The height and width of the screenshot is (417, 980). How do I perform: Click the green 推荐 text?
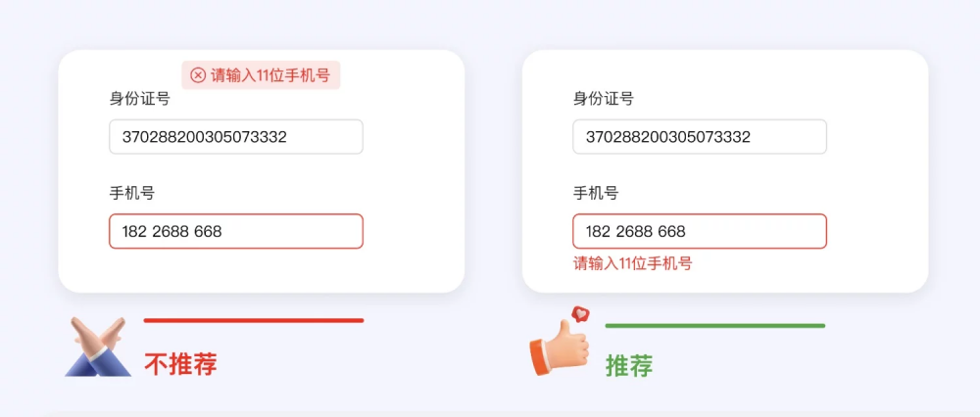[x=629, y=366]
